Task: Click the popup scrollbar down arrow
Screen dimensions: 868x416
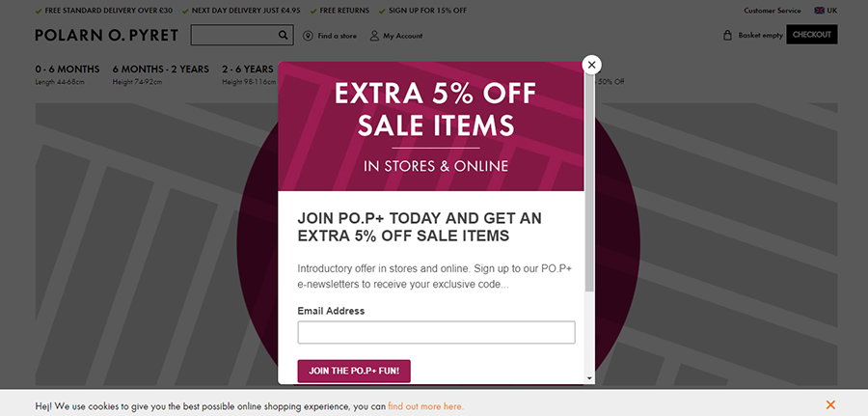Action: click(x=589, y=378)
